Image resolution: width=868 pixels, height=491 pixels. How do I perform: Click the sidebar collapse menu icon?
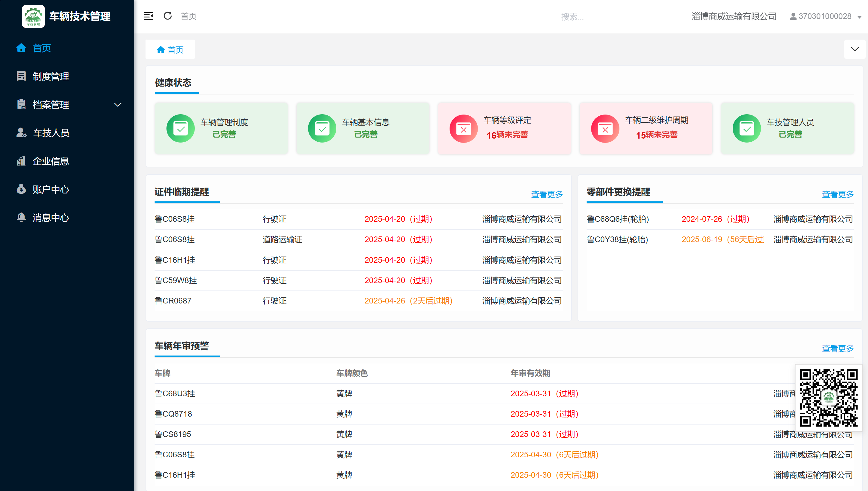coord(148,16)
